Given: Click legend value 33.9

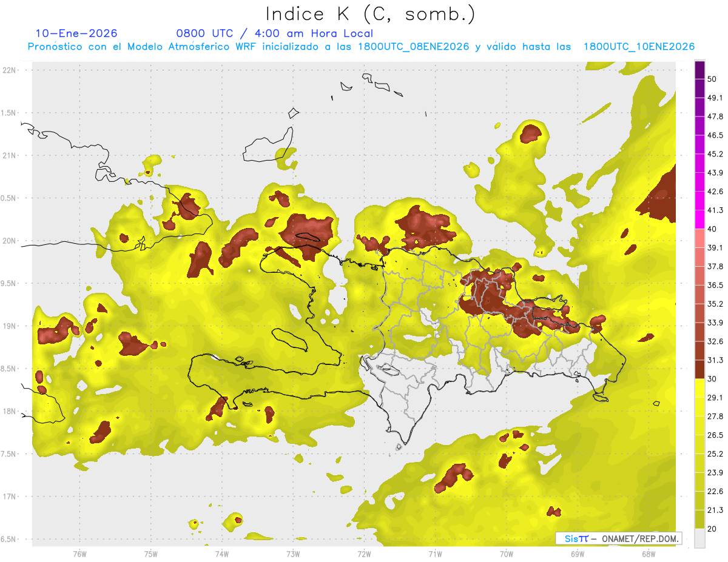Looking at the screenshot, I should (715, 323).
